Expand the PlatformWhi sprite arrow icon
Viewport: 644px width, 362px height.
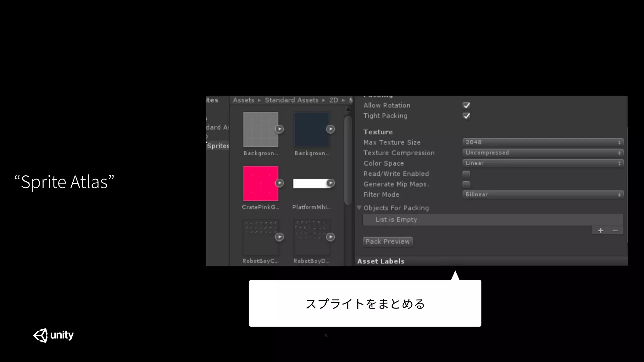(330, 183)
